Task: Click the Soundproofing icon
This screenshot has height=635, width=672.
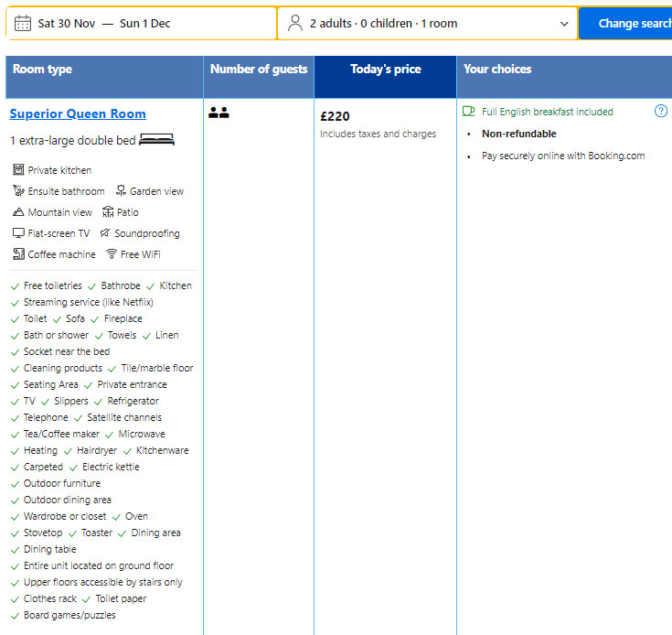Action: coord(105,233)
